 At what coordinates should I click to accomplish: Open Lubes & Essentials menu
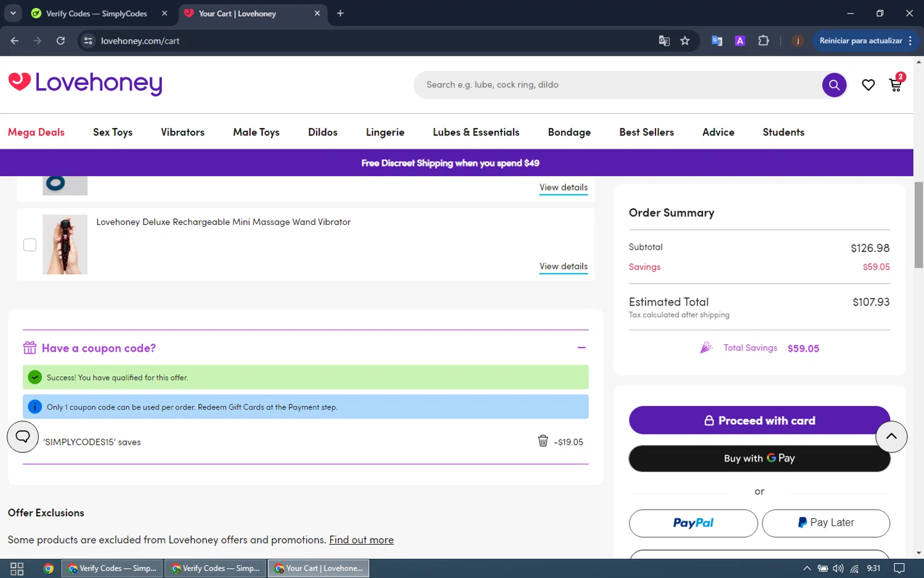coord(476,132)
